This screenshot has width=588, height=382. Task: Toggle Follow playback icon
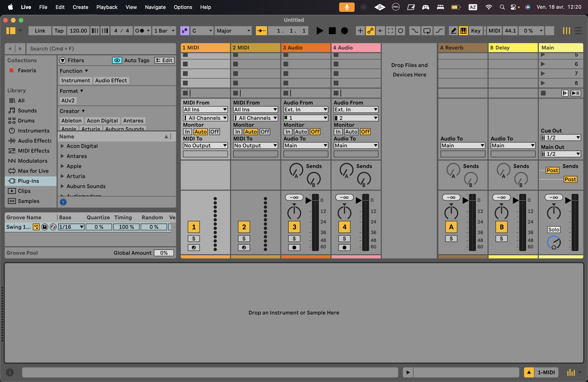click(261, 31)
